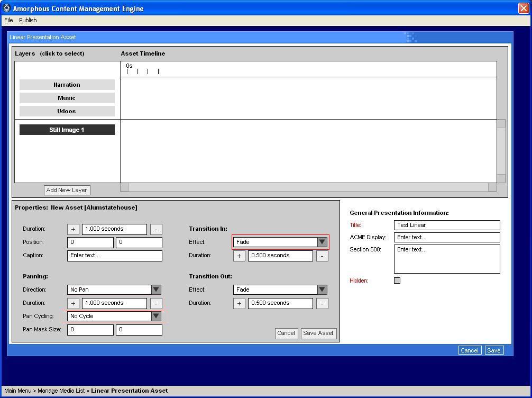Viewport: 532px width, 398px height.
Task: Select the Still Image 1 layer
Action: [67, 130]
